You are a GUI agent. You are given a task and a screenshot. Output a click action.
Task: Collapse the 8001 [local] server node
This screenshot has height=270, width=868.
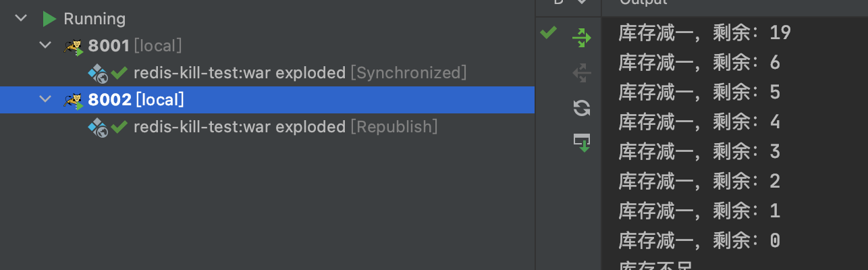pos(45,46)
